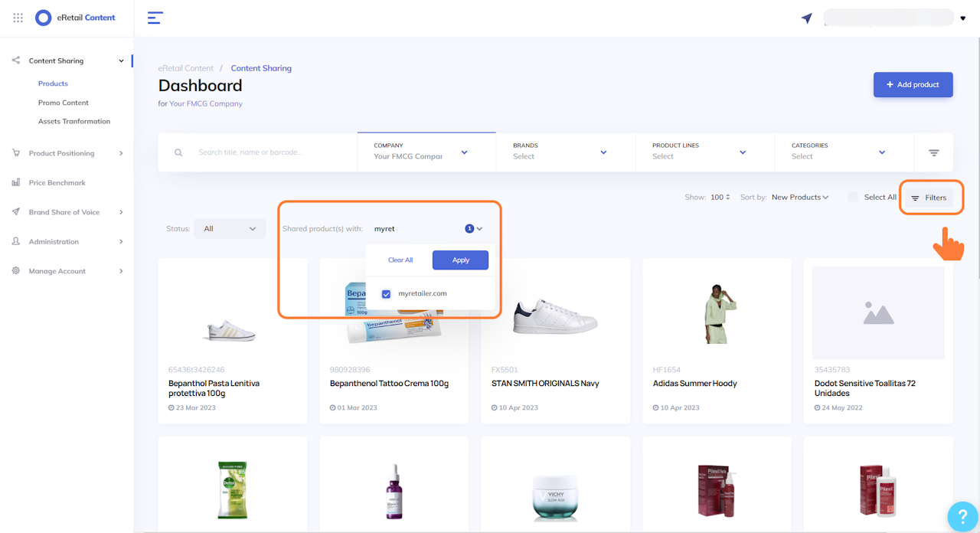Open the Dettol wipes product thumbnail

pyautogui.click(x=233, y=490)
